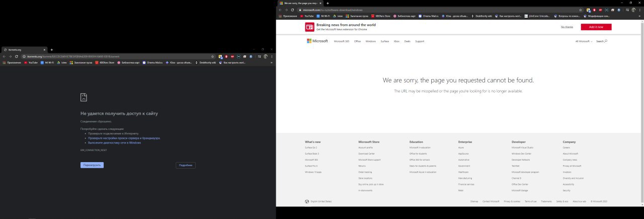The height and width of the screenshot is (219, 644).
Task: Open UniConv Unicode bookmark in right window
Action: pos(537,16)
